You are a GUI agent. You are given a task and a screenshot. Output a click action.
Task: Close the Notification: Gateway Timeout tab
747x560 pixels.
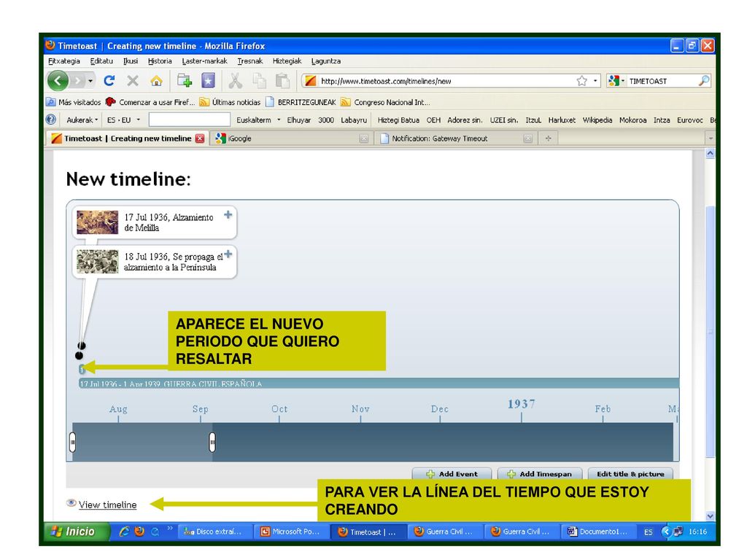[528, 139]
